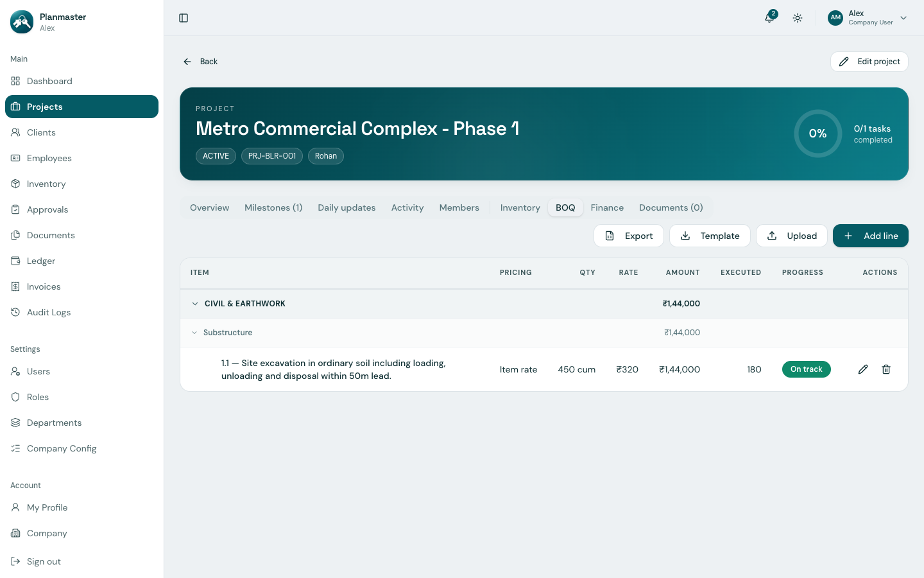The width and height of the screenshot is (924, 578).
Task: Download the BOQ Template
Action: [x=710, y=236]
